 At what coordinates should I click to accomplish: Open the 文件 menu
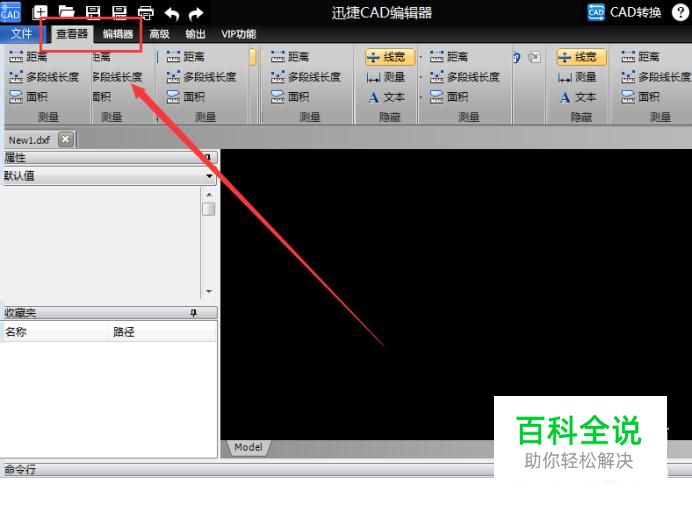click(x=21, y=34)
